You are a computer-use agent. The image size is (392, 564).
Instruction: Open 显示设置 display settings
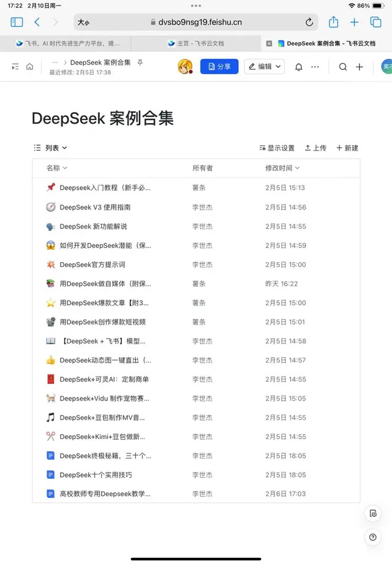coord(277,148)
